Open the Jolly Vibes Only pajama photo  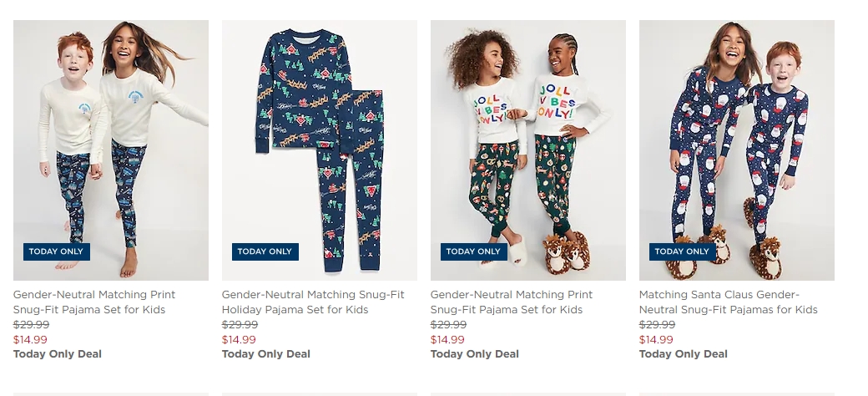point(528,150)
